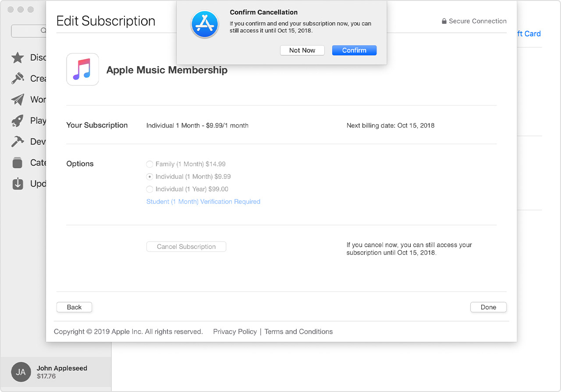Screen dimensions: 561x392
Task: Click the Confirm button in cancellation dialog
Action: coord(354,50)
